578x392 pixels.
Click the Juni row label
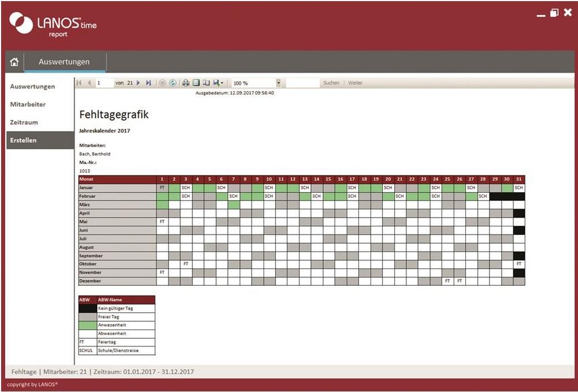117,230
